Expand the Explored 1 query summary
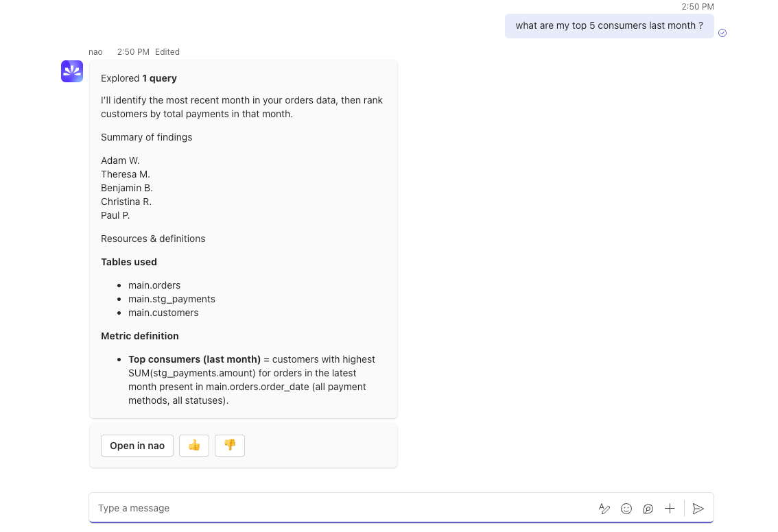The image size is (778, 532). tap(139, 78)
